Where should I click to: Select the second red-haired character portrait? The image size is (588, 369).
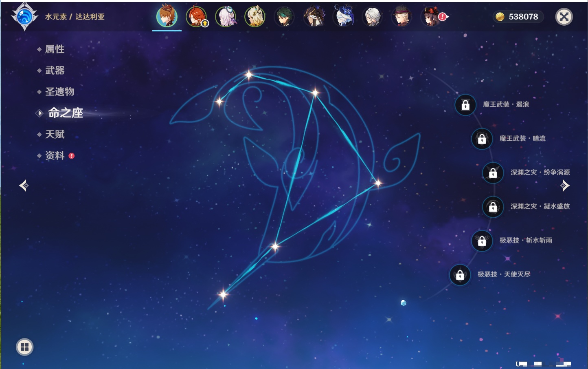[196, 17]
